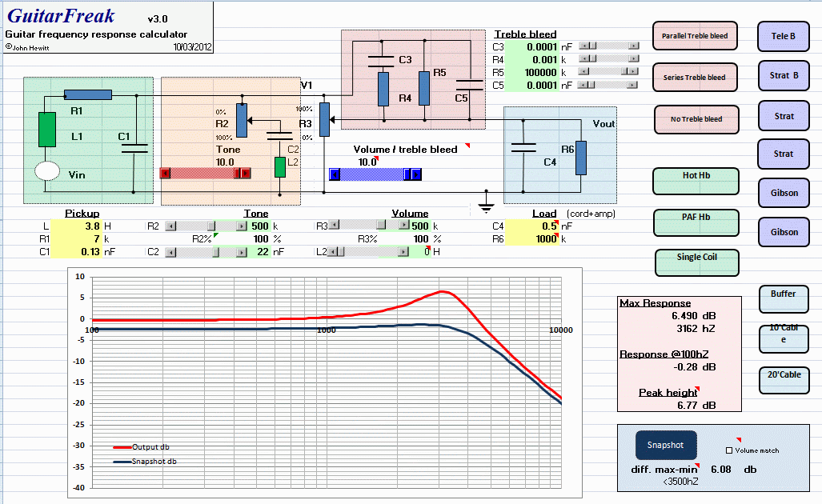Click the Buffer load button

pyautogui.click(x=784, y=298)
